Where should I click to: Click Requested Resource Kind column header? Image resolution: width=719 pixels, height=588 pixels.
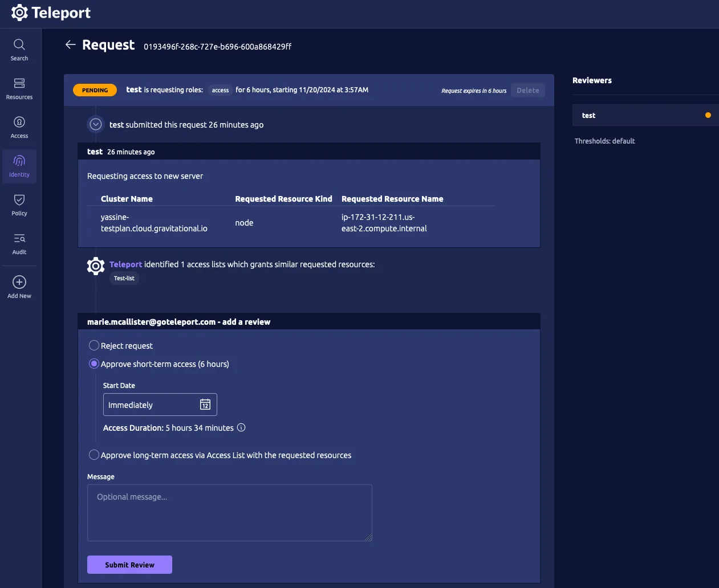click(x=283, y=199)
